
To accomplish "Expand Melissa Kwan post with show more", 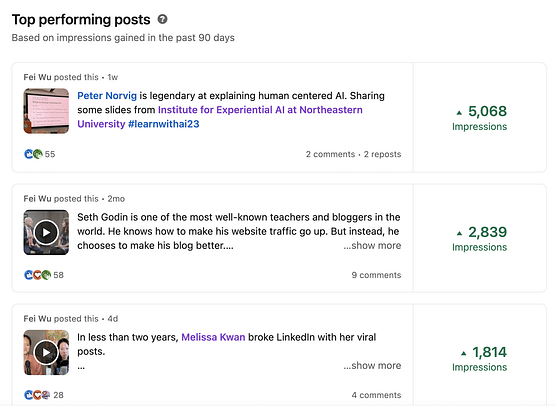I will [x=372, y=366].
